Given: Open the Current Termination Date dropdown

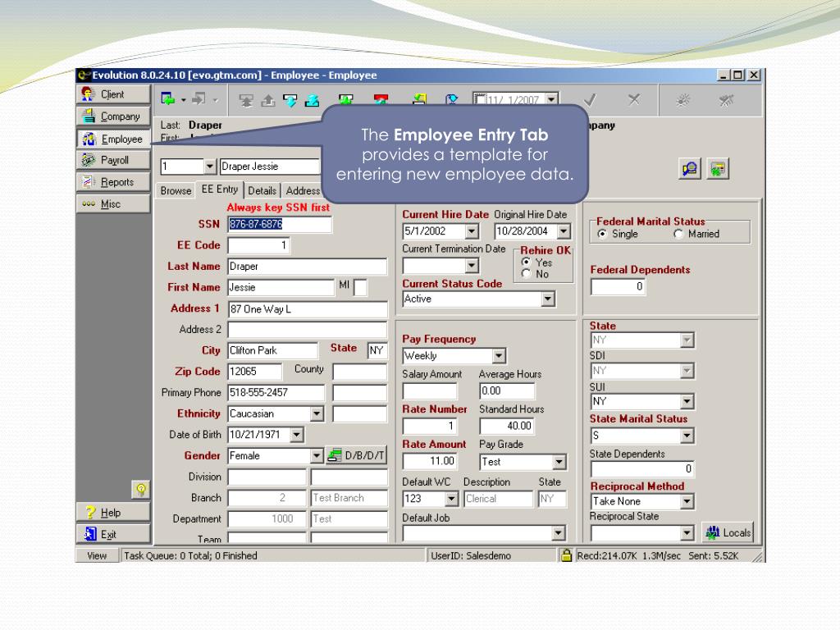Looking at the screenshot, I should coord(472,266).
